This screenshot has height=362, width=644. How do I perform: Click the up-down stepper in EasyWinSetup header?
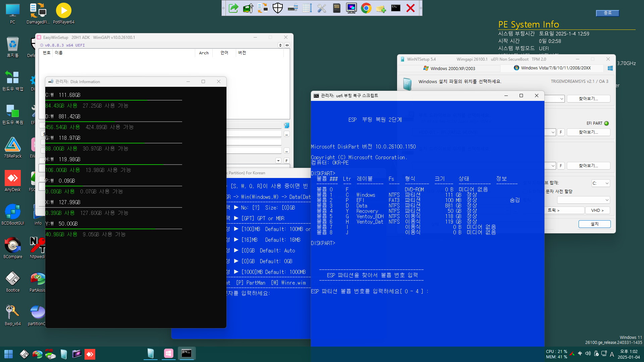280,45
